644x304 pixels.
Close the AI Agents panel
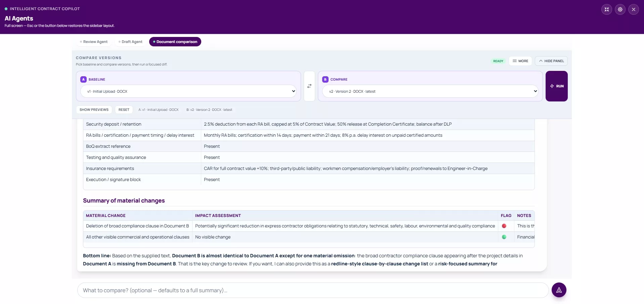[x=634, y=9]
